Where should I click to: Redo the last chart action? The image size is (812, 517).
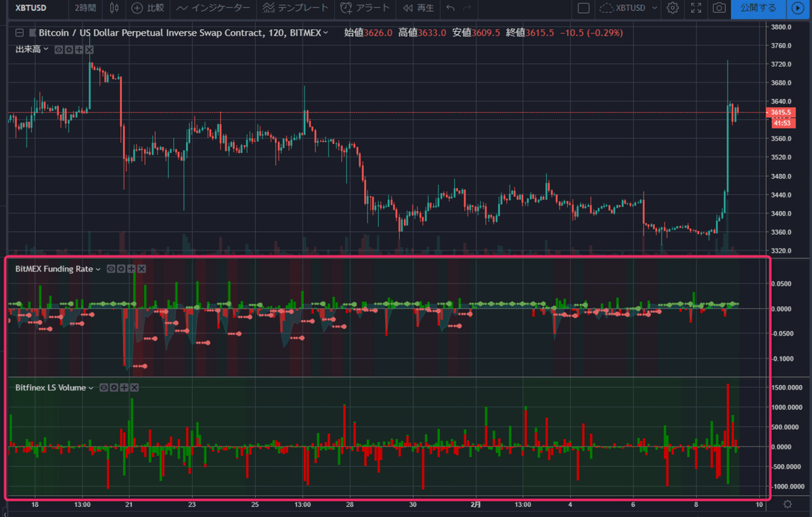point(468,8)
